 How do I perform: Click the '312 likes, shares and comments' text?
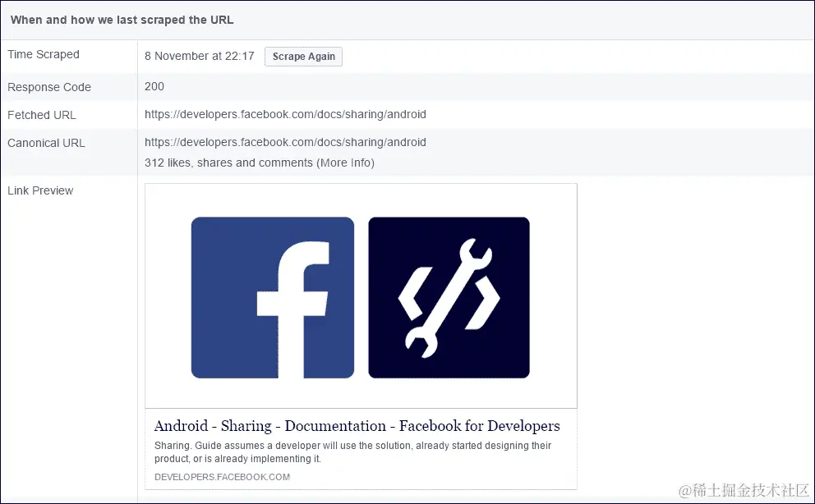pos(228,163)
